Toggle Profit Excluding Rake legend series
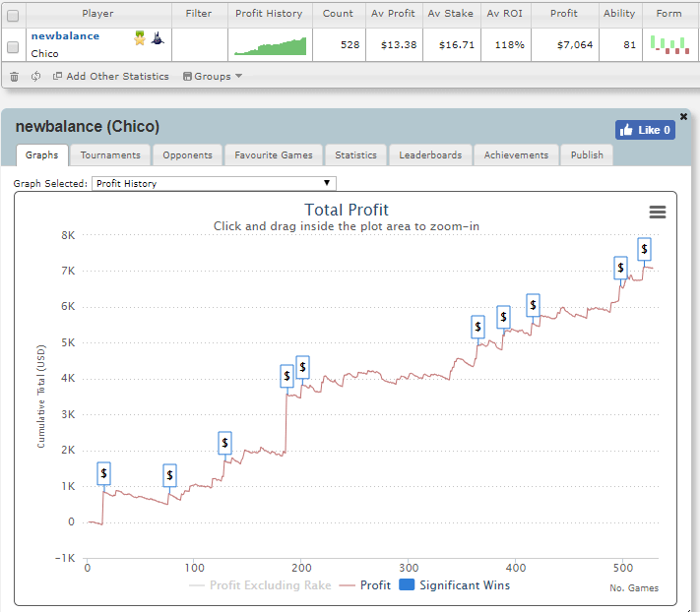The height and width of the screenshot is (612, 700). point(260,585)
